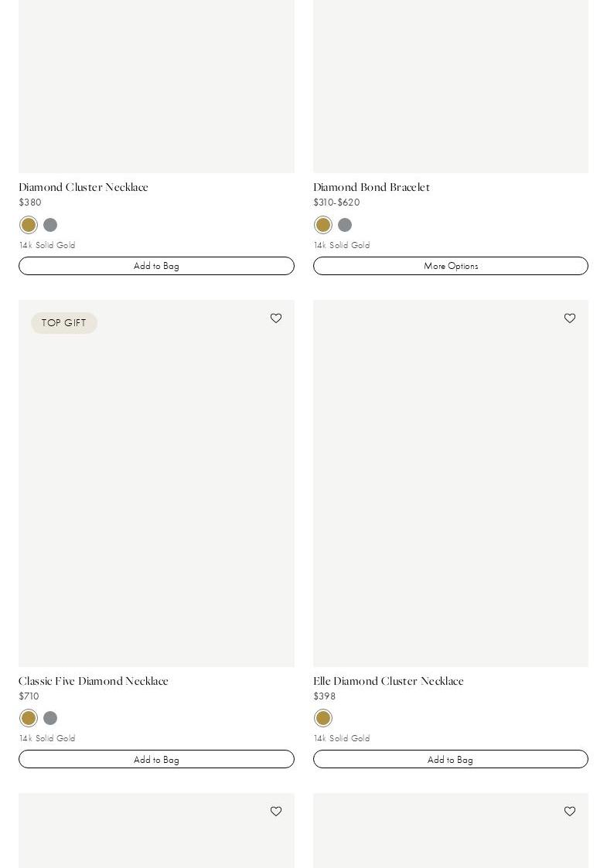The image size is (607, 868).
Task: Open Classic Five Diamond Necklace product link
Action: point(94,681)
